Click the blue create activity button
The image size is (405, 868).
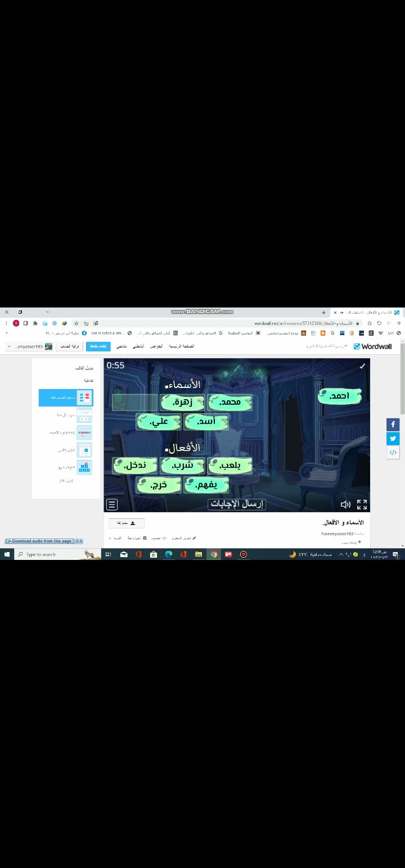coord(98,346)
